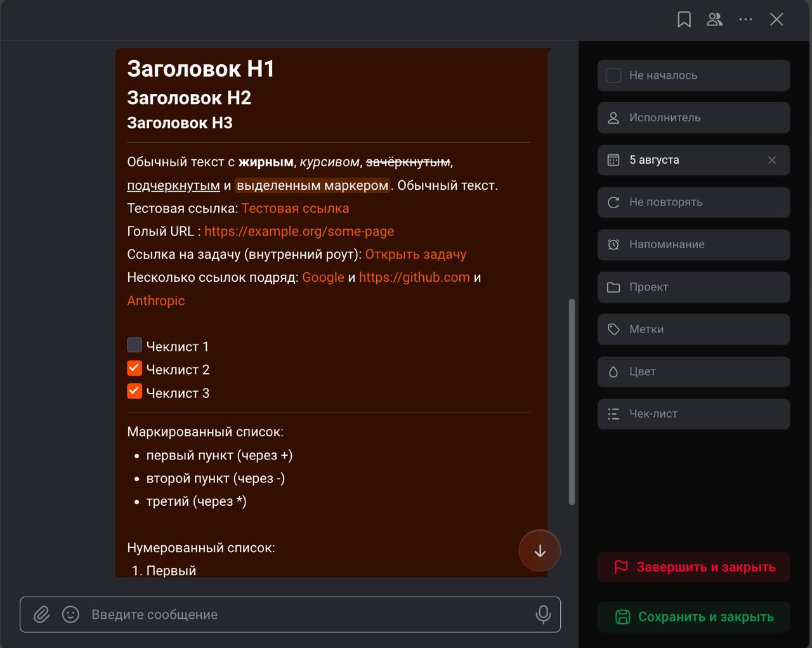Screen dimensions: 812x648
Task: Open the Цвет color picker
Action: coord(693,372)
